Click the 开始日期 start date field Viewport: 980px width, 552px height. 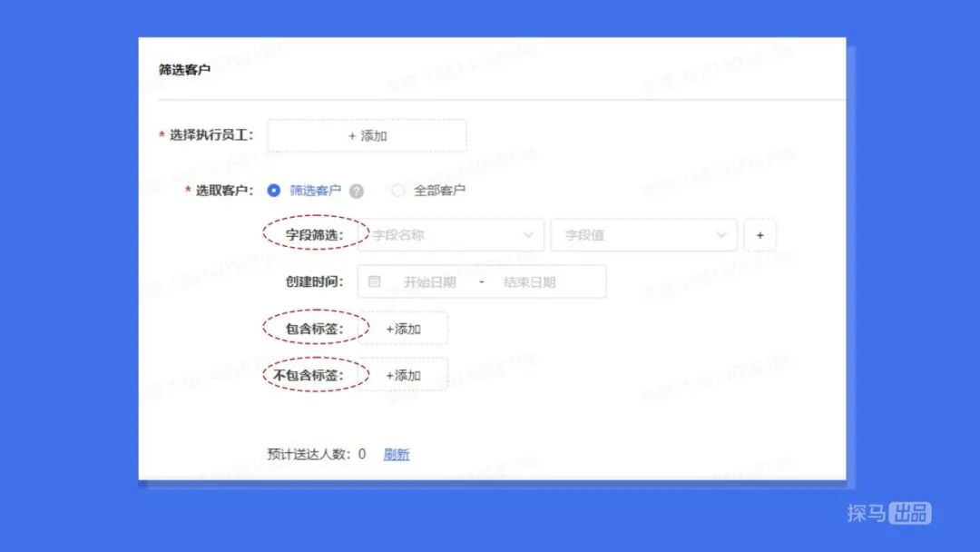coord(429,282)
